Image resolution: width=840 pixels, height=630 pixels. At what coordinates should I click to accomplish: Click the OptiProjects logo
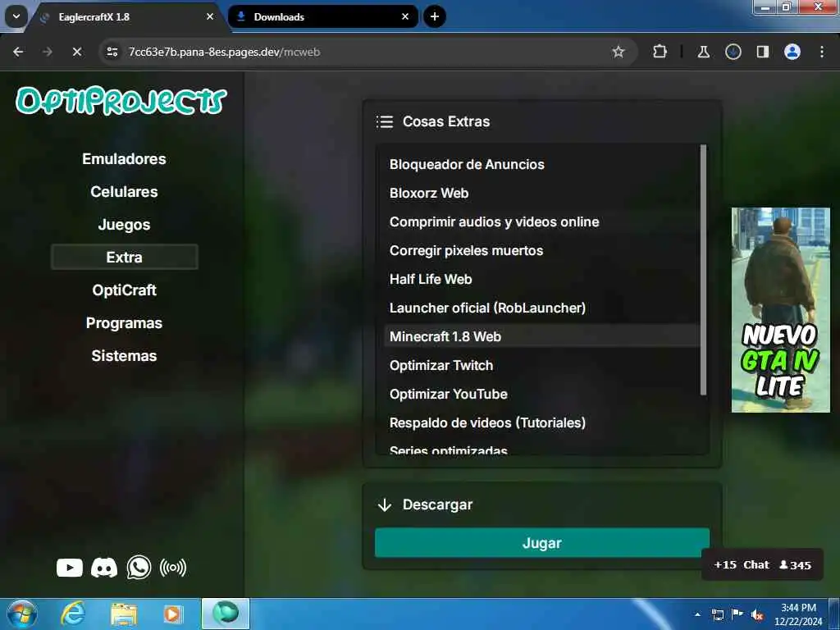[x=121, y=101]
